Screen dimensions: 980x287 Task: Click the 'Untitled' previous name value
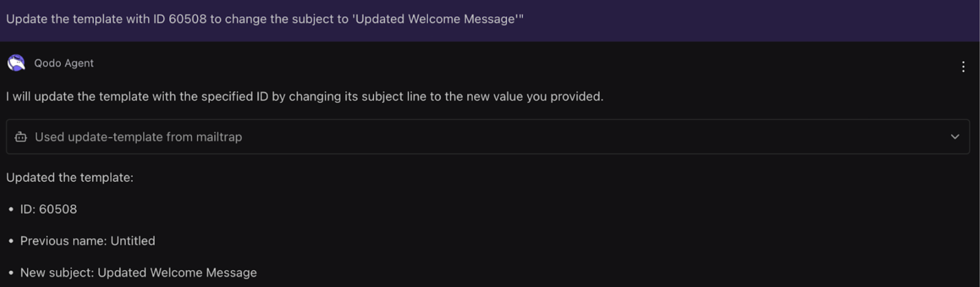133,241
